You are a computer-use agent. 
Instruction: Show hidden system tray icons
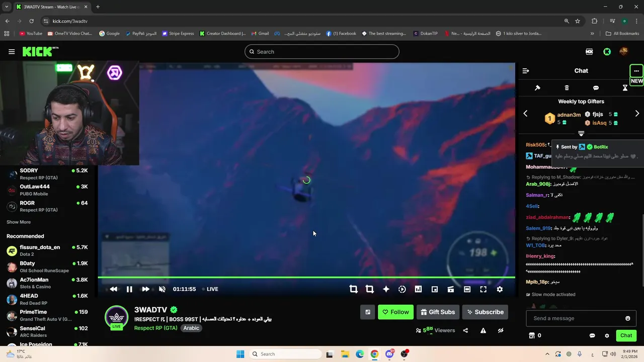pos(547,354)
